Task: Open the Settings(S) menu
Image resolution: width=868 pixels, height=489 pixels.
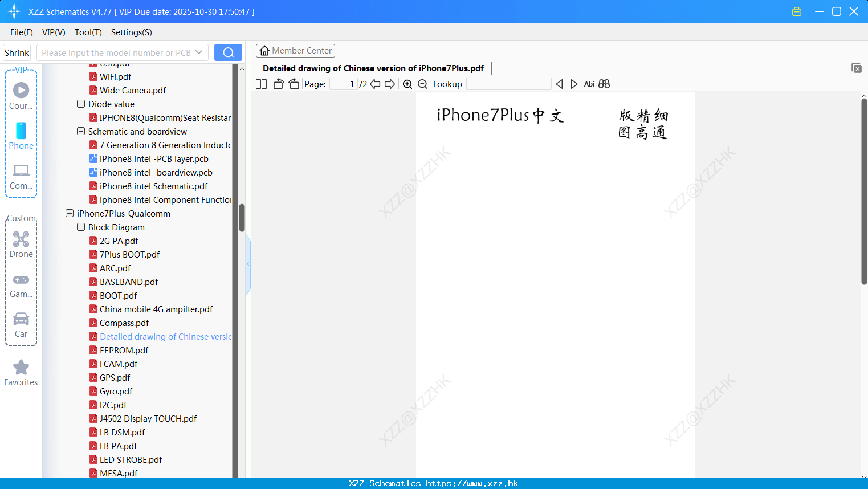Action: click(132, 32)
